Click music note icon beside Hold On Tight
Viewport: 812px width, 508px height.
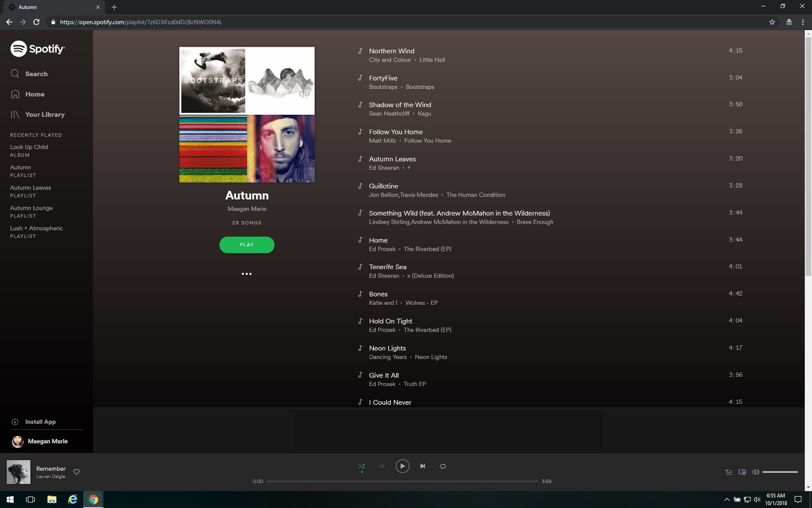pyautogui.click(x=360, y=321)
